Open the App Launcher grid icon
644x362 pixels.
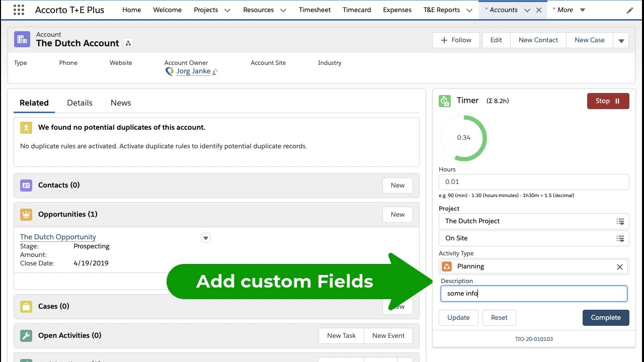[19, 10]
